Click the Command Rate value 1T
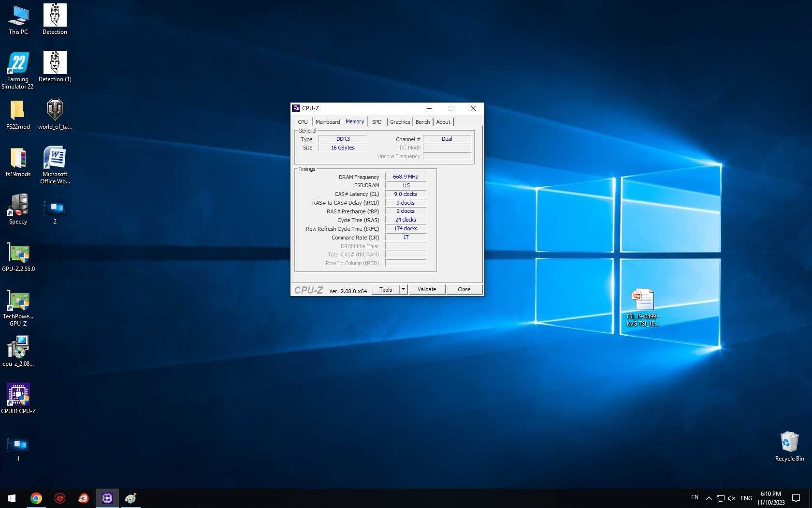Image resolution: width=812 pixels, height=508 pixels. pos(406,237)
